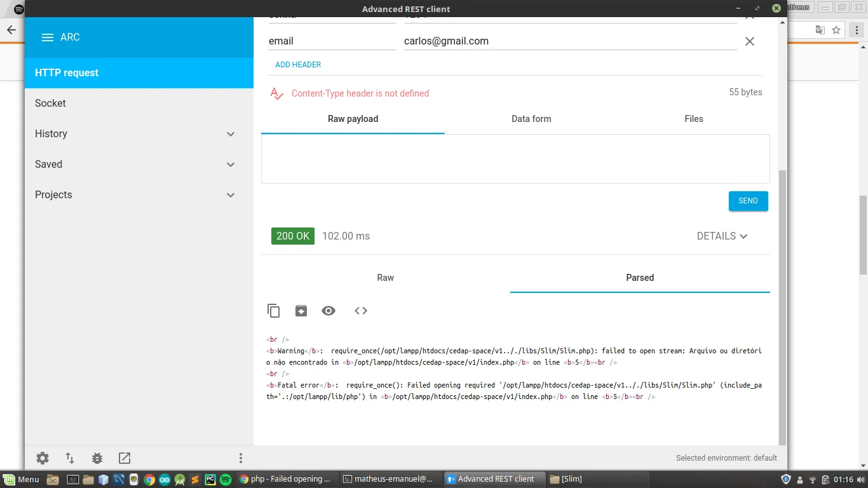Launch VirtualBox cube icon in taskbar
This screenshot has width=868, height=488.
[104, 480]
